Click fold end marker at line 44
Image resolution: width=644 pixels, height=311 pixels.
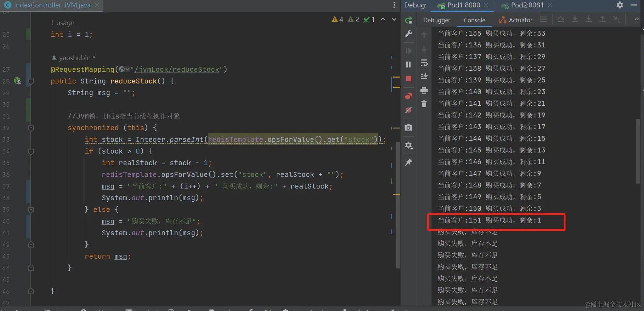pos(31,268)
